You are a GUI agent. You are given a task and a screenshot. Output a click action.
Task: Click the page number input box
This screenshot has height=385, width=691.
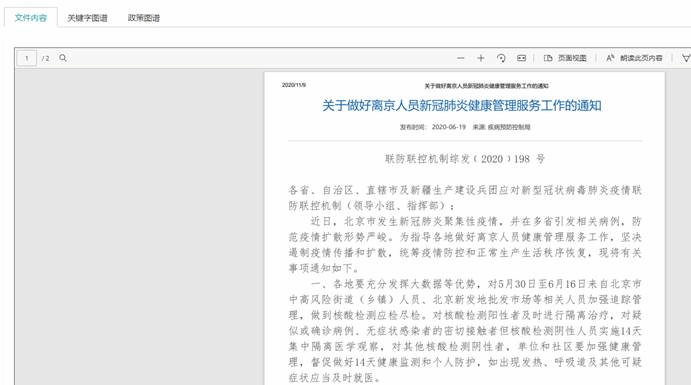pyautogui.click(x=26, y=58)
